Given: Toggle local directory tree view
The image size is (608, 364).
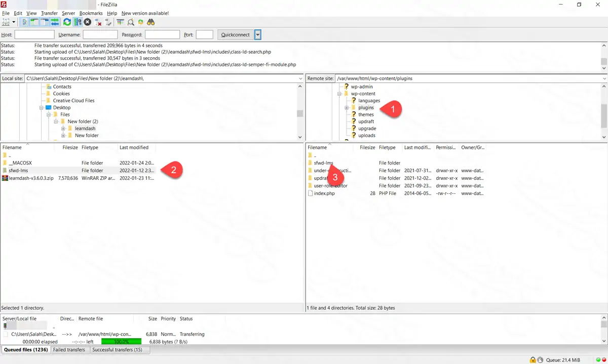Looking at the screenshot, I should (34, 22).
